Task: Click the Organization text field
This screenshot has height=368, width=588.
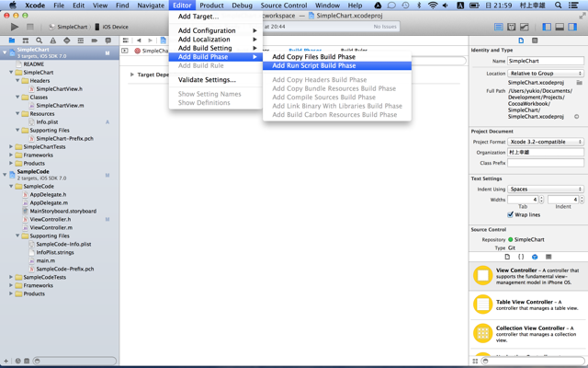Action: click(546, 152)
